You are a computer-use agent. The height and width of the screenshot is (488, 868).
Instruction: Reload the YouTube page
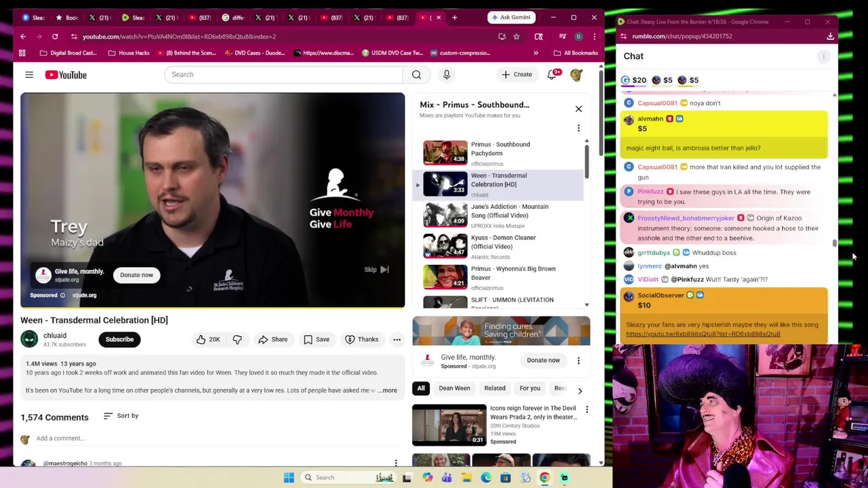[x=55, y=37]
